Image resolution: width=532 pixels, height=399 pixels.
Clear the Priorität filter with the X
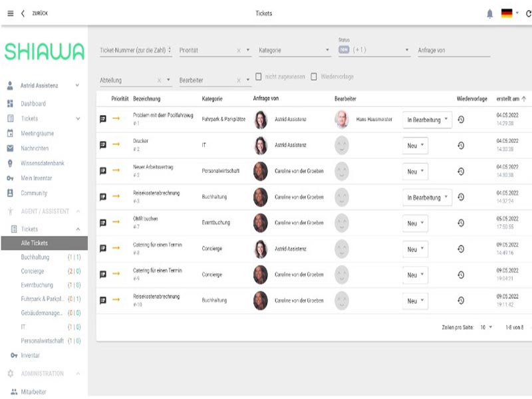(239, 51)
